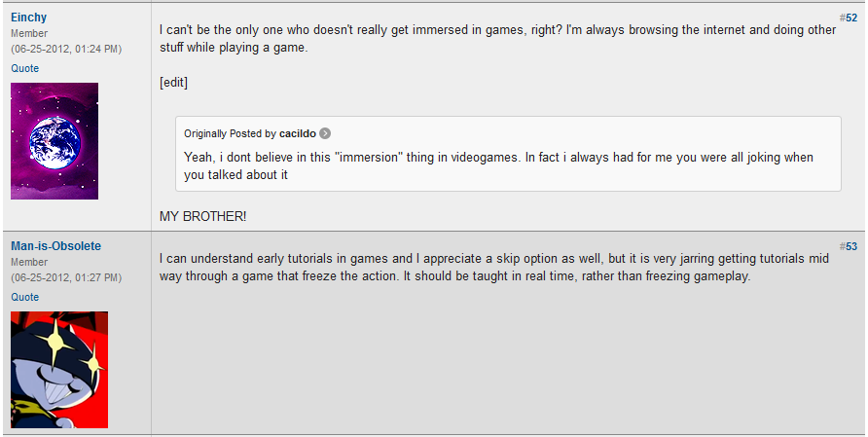Image resolution: width=868 pixels, height=437 pixels.
Task: Open the permalink for post #52
Action: 848,18
